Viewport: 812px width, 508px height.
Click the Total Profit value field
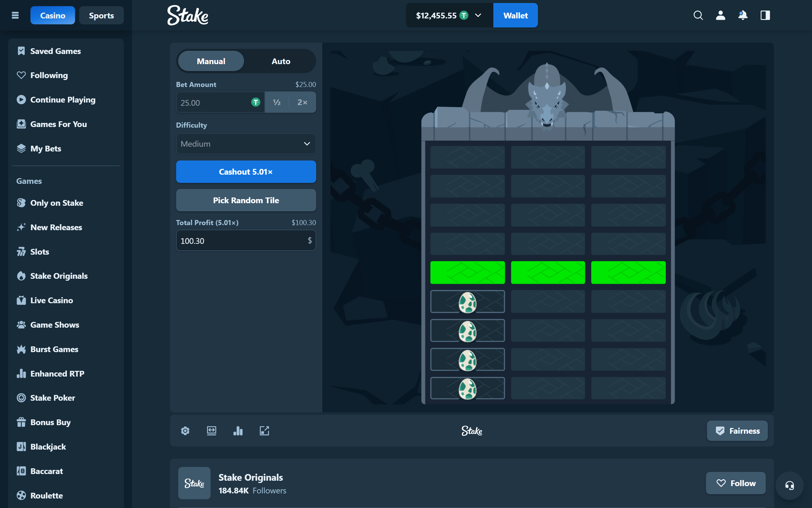click(246, 241)
